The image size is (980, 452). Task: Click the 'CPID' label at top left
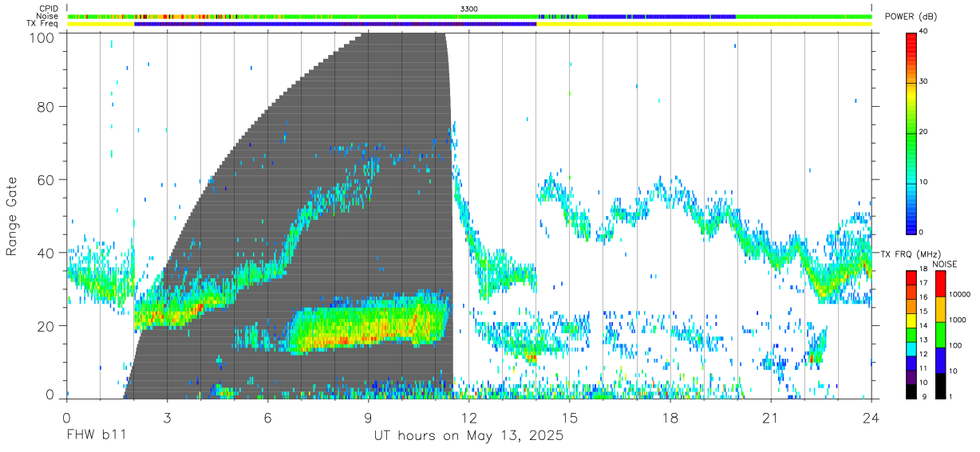49,9
